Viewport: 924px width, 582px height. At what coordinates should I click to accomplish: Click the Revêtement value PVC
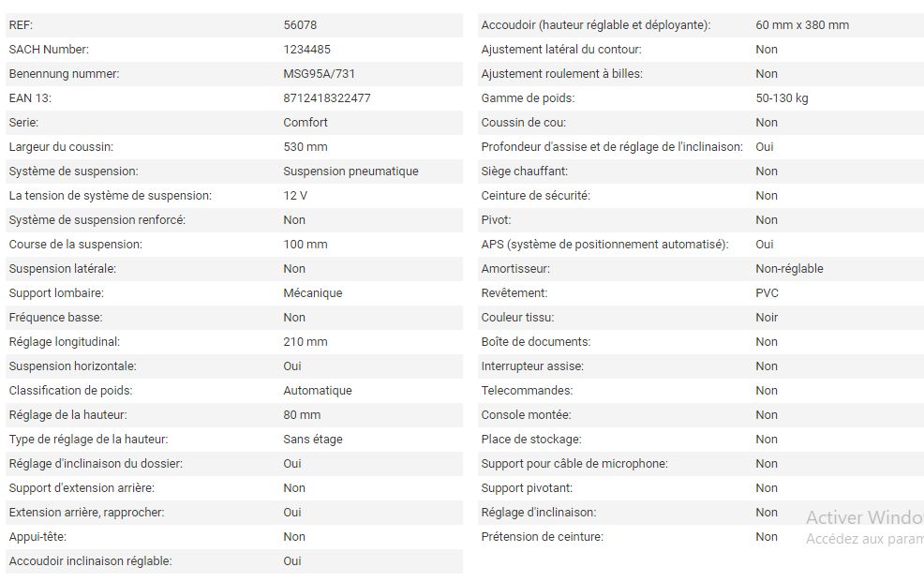point(767,293)
